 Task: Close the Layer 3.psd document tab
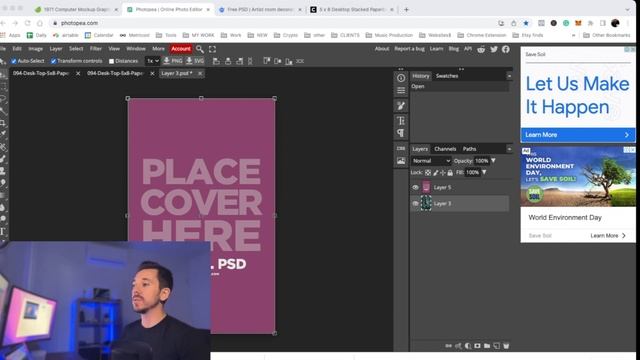point(200,73)
